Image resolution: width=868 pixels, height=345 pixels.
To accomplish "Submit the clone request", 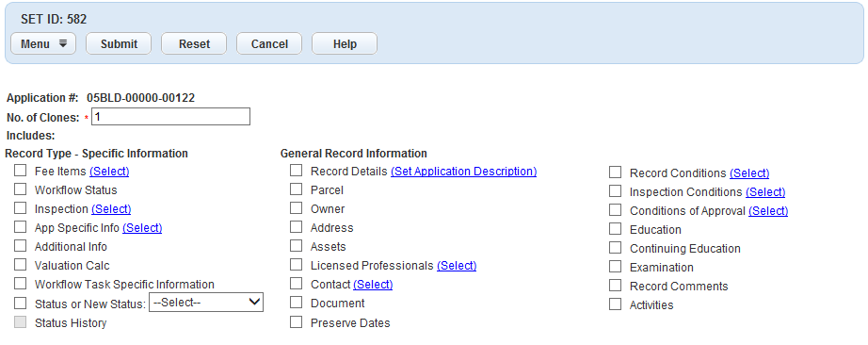I will [119, 43].
